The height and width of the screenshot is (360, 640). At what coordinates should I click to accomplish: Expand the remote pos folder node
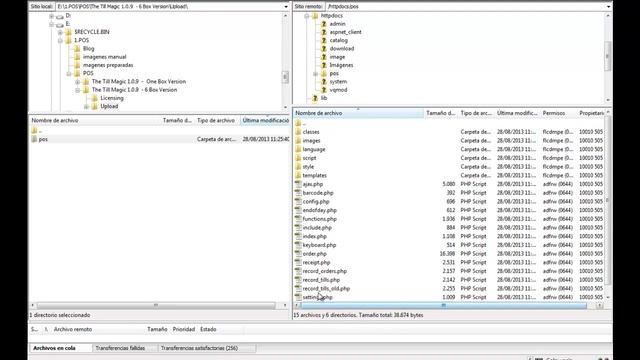315,73
